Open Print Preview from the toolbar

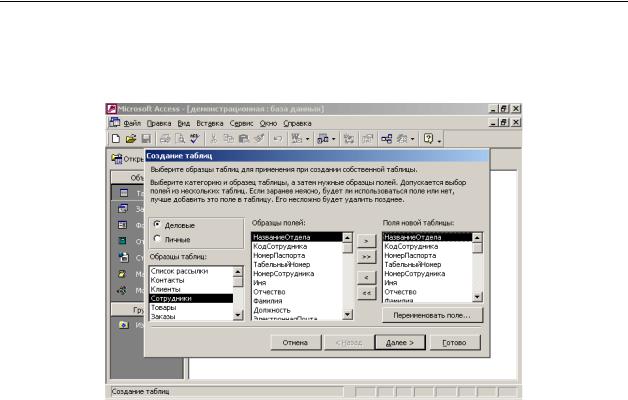[x=180, y=139]
